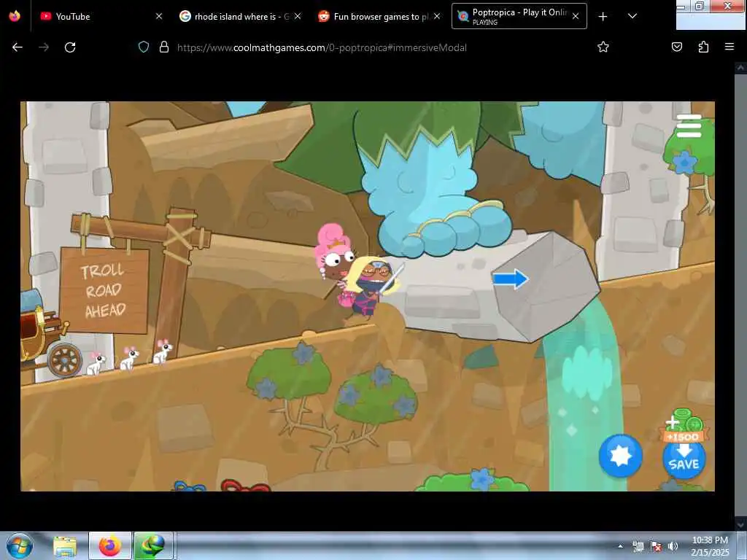Open Firefox View at tab strip start
This screenshot has width=747, height=560.
(x=15, y=16)
